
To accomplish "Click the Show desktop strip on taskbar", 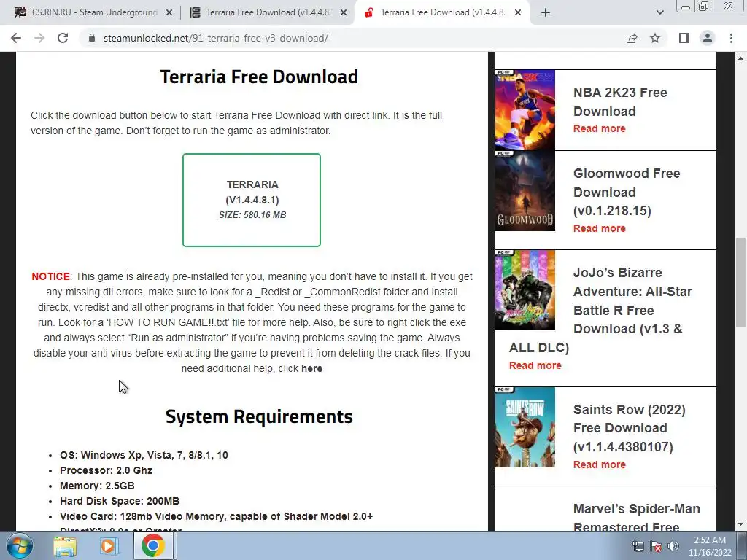I will [743, 546].
